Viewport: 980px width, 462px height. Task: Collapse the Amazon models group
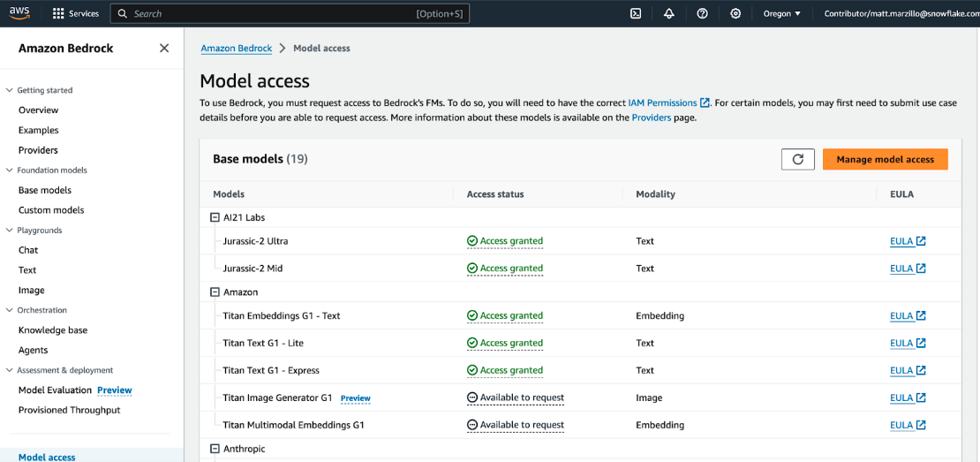pos(215,292)
